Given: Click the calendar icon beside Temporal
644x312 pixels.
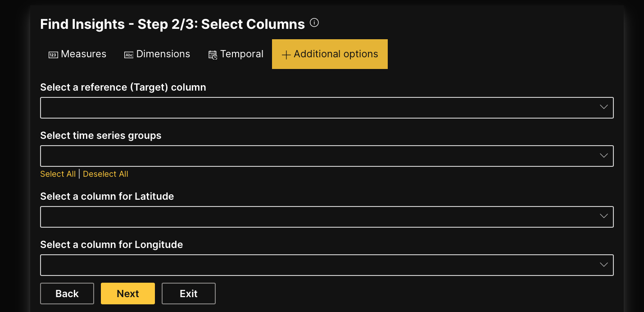Looking at the screenshot, I should point(212,54).
